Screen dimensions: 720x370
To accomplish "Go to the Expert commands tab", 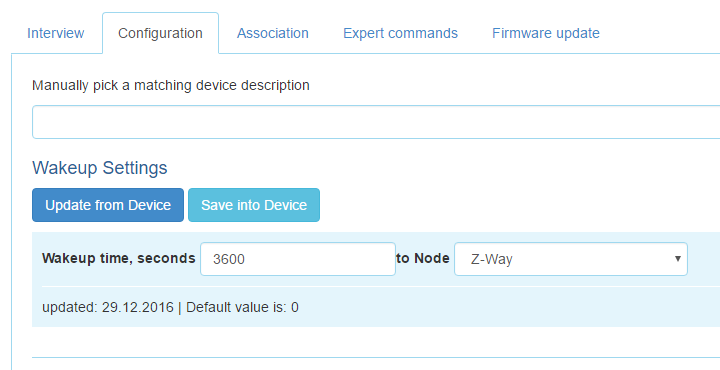I will [400, 33].
